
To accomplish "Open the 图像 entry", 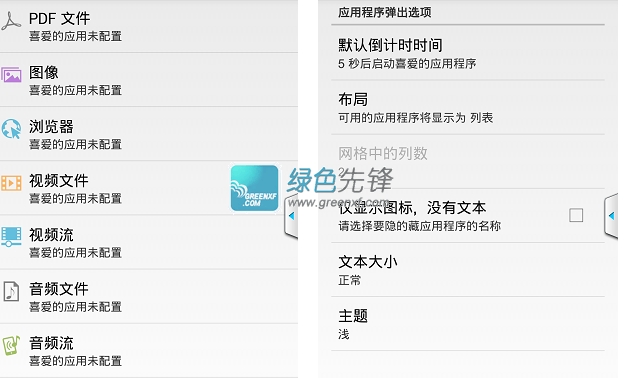I will (149, 80).
